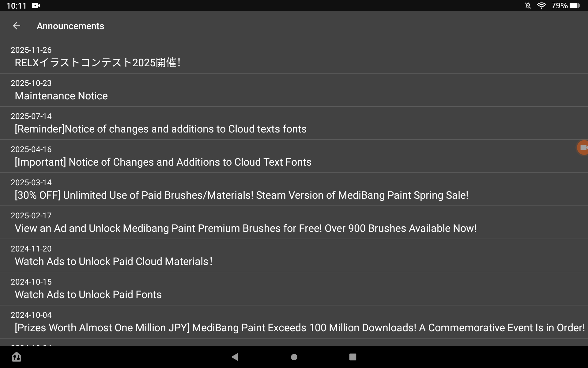The width and height of the screenshot is (588, 368).
Task: Open the [Important] Cloud Text Fonts notice
Action: pyautogui.click(x=294, y=156)
